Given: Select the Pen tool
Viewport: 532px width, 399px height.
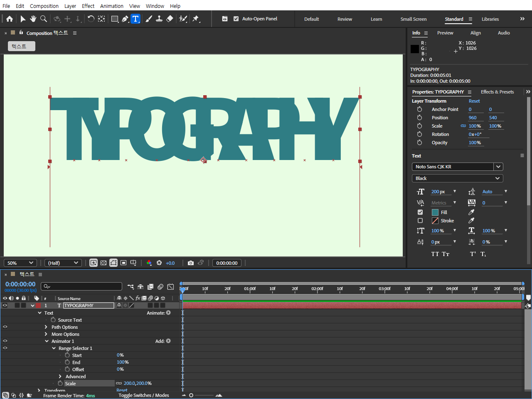Looking at the screenshot, I should 125,19.
